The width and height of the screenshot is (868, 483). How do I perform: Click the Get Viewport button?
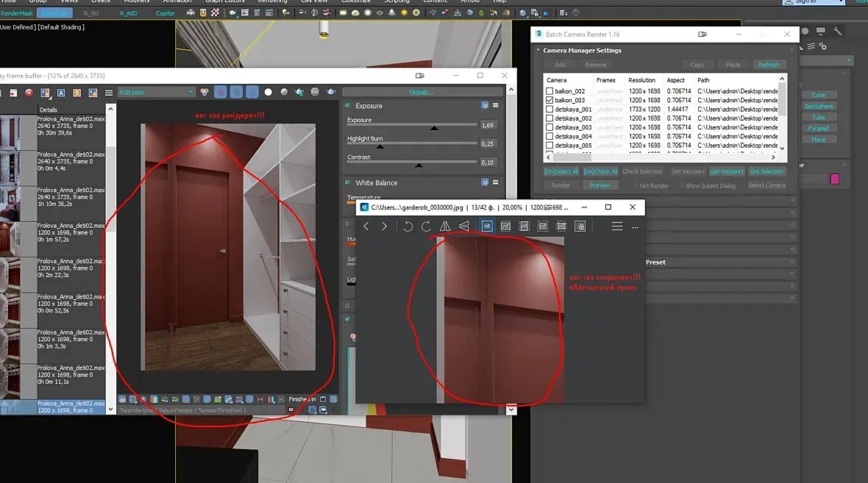point(726,171)
